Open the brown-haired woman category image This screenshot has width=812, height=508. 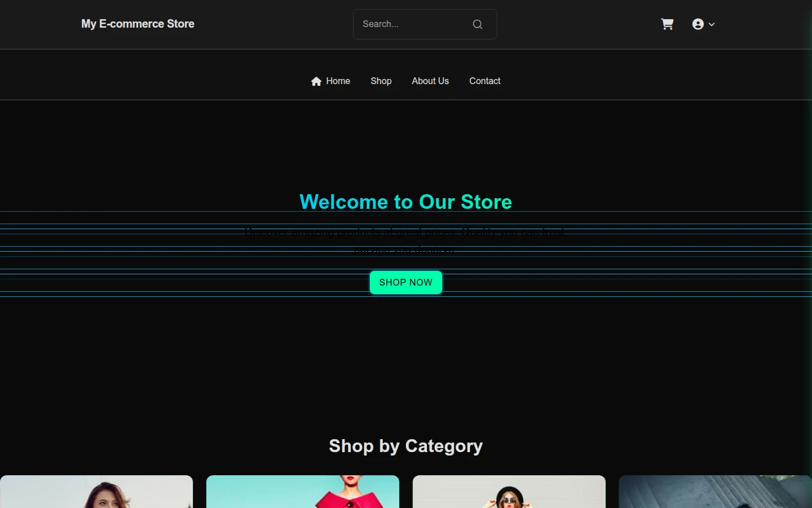click(96, 492)
